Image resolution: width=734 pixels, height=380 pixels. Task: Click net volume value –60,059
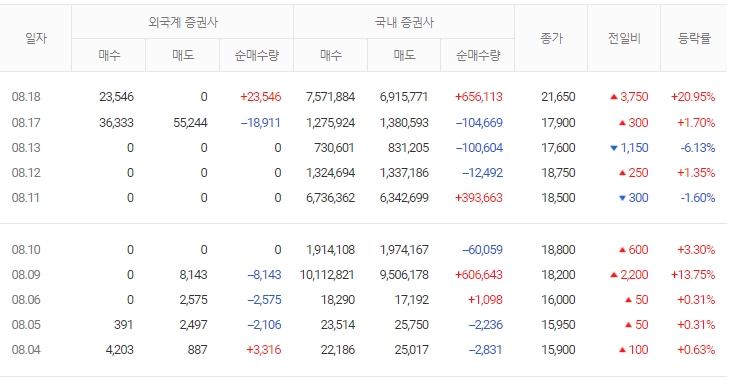pyautogui.click(x=482, y=249)
